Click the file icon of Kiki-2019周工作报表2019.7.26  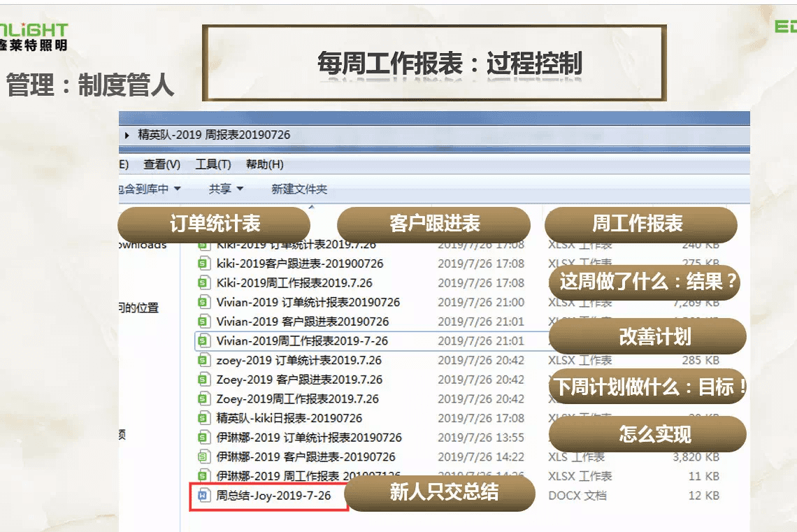(203, 283)
